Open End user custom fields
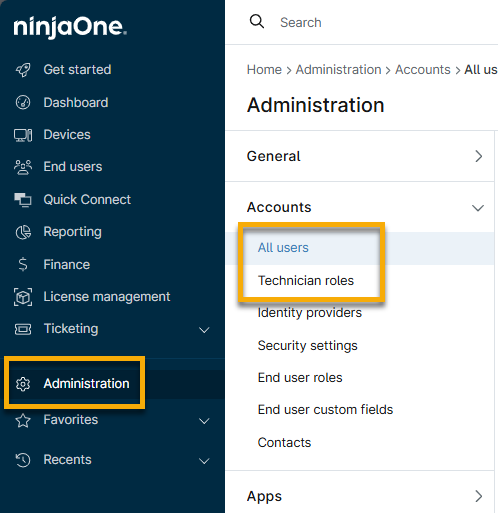 325,410
